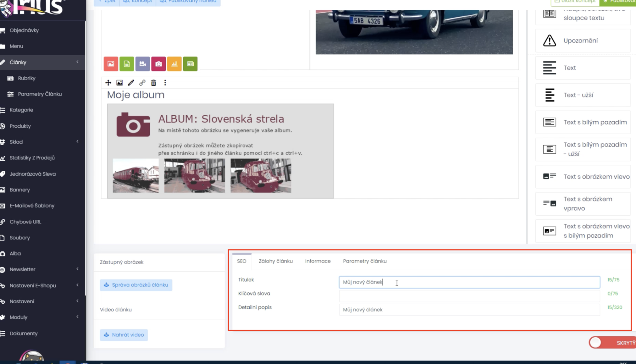Screen dimensions: 636x364
Task: Click the purple video block icon
Action: pos(142,64)
